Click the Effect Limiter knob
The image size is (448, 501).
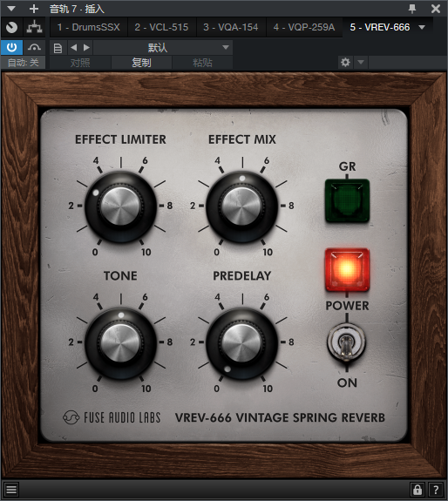tap(120, 206)
